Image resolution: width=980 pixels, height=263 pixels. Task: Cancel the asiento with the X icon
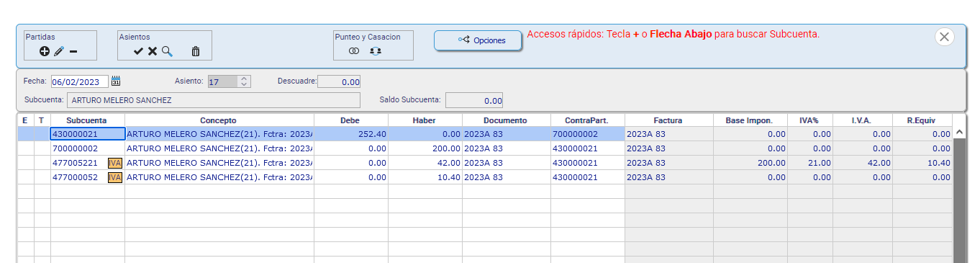pyautogui.click(x=153, y=51)
